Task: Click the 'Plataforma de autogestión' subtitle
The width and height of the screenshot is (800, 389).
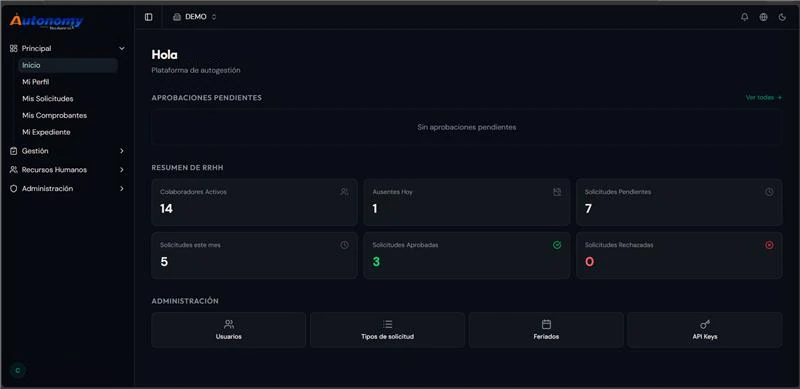Action: pos(196,70)
